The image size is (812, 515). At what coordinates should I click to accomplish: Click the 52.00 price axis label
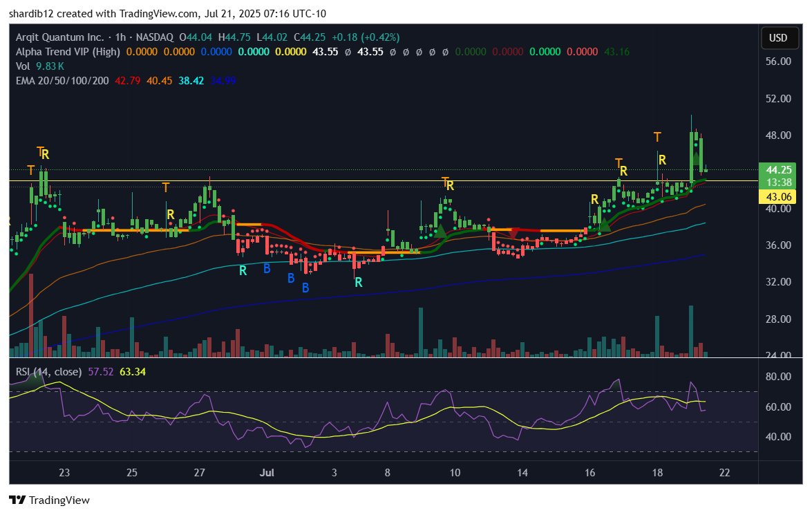(778, 98)
